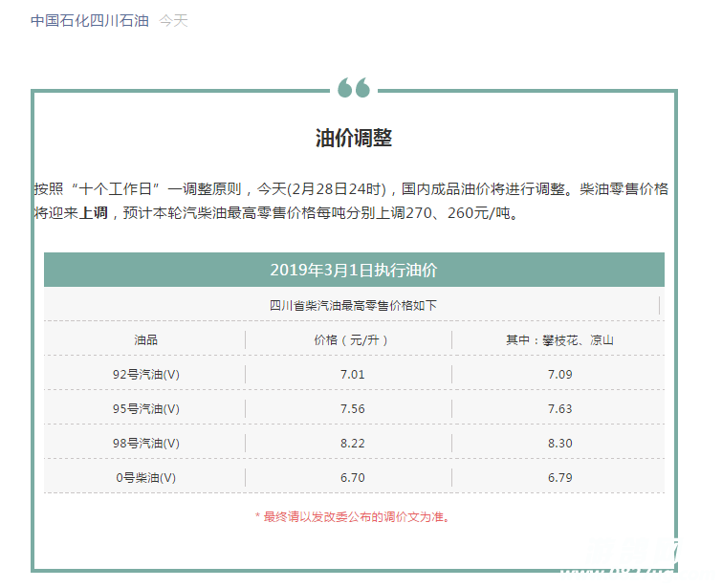The height and width of the screenshot is (588, 722).
Task: Click the 四川省柴汽油最高零售价格如下 subtitle row
Action: click(354, 306)
